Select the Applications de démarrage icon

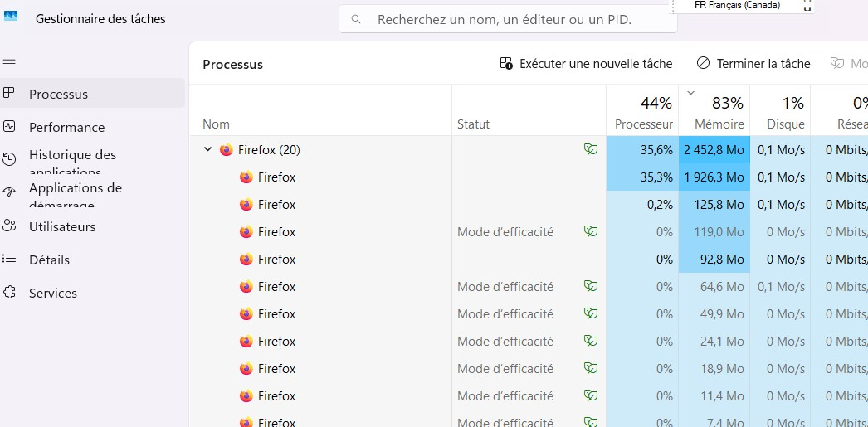9,192
